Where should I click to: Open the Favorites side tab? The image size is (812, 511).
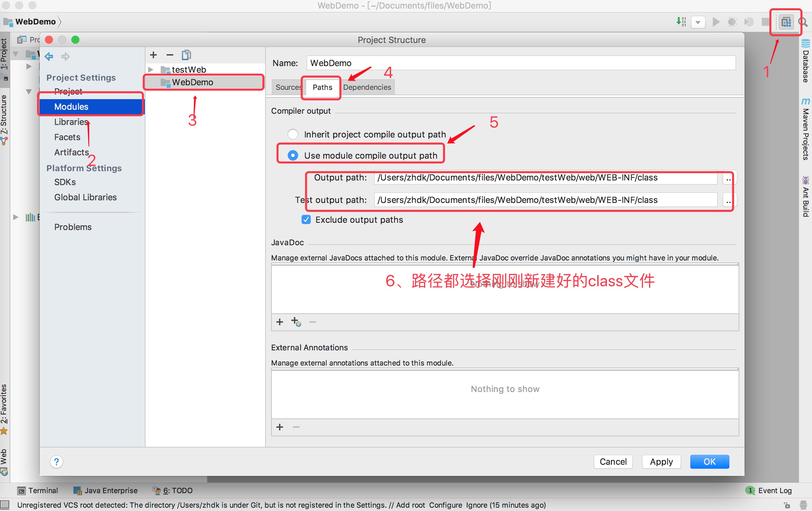(x=4, y=409)
